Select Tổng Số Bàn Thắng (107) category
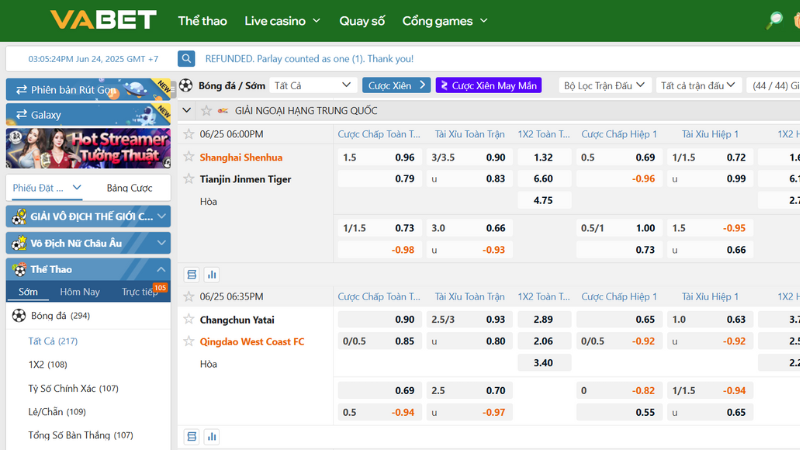The width and height of the screenshot is (800, 450). coord(81,435)
